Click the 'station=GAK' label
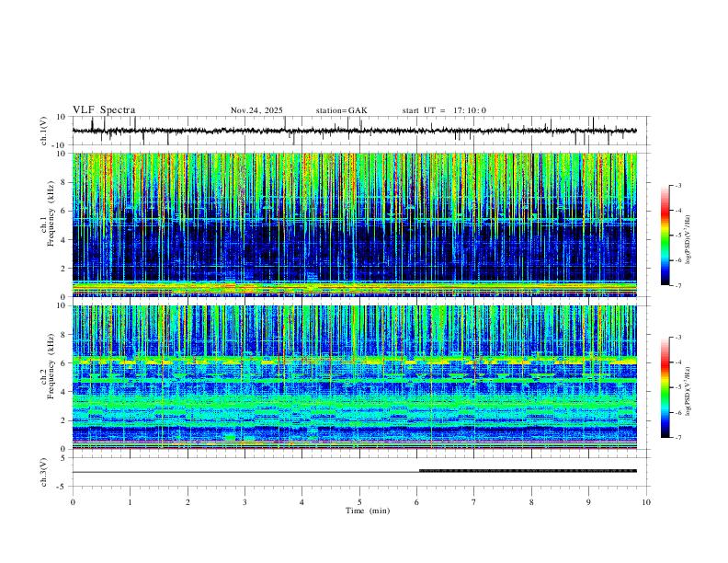The width and height of the screenshot is (728, 563). tap(341, 110)
